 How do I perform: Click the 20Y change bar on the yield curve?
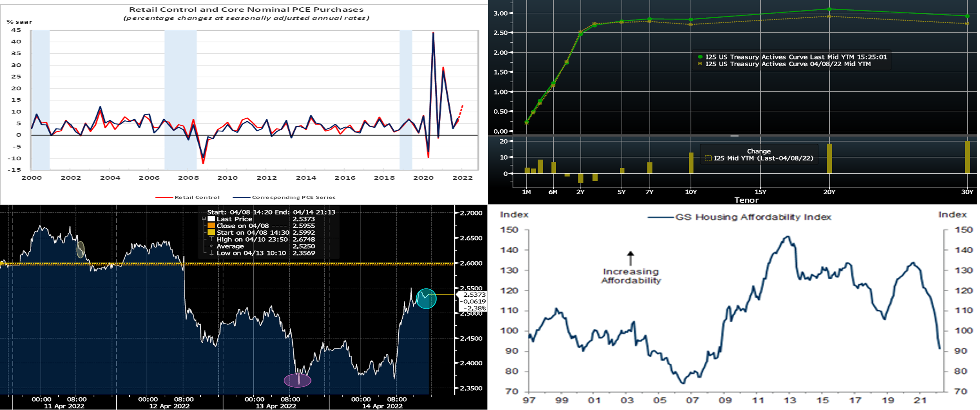click(x=829, y=159)
